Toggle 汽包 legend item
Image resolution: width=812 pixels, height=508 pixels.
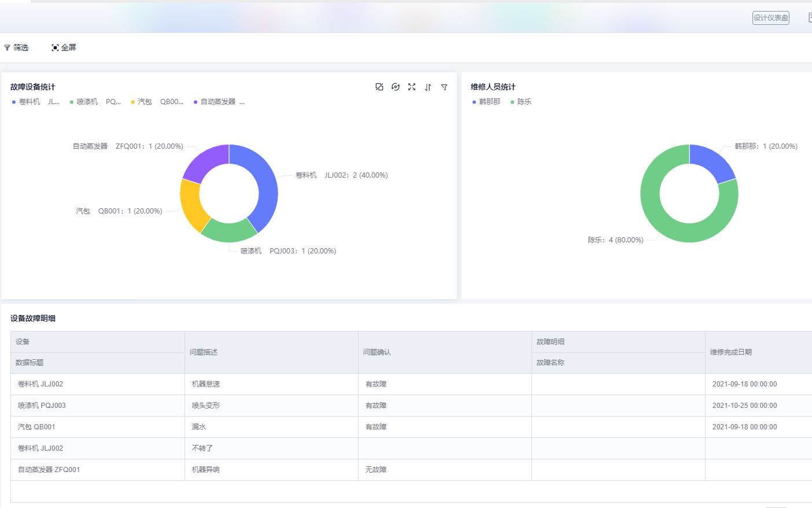[x=157, y=102]
